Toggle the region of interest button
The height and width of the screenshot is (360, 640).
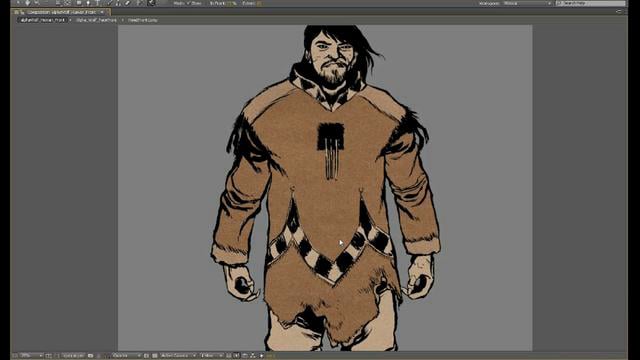pos(146,356)
